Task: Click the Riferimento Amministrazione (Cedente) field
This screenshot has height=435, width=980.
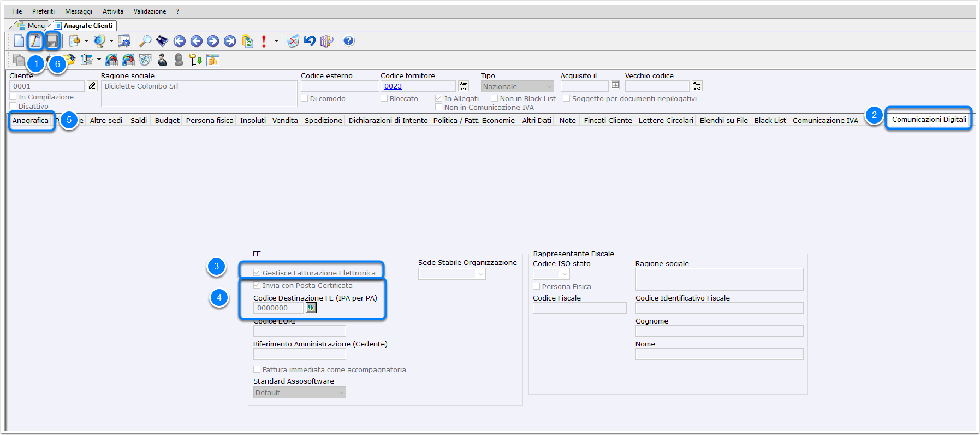Action: click(x=299, y=354)
